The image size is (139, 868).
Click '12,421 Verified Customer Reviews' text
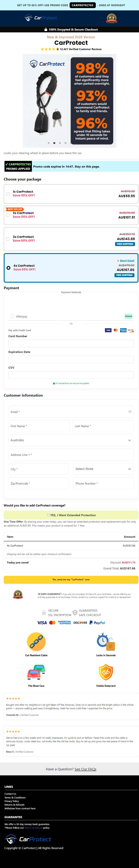click(81, 49)
